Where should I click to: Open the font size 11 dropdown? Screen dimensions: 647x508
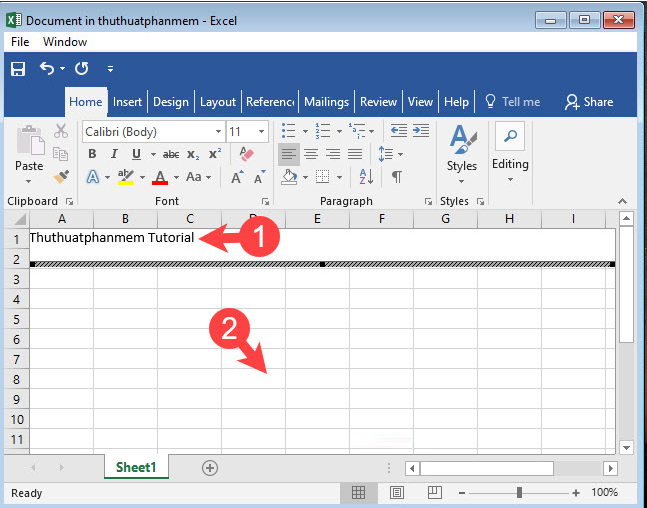(x=261, y=132)
